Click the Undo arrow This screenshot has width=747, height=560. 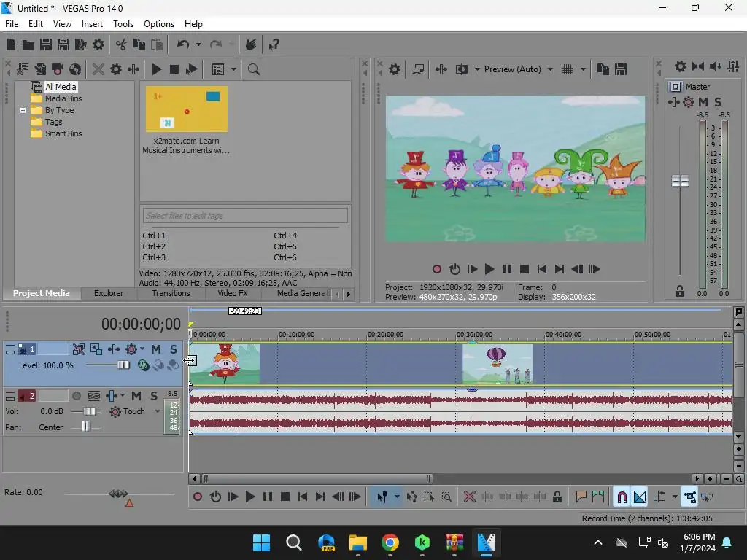[183, 44]
